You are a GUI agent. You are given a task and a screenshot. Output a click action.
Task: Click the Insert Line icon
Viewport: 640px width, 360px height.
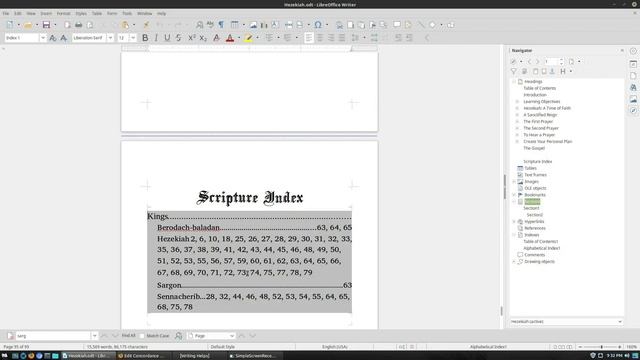(421, 25)
